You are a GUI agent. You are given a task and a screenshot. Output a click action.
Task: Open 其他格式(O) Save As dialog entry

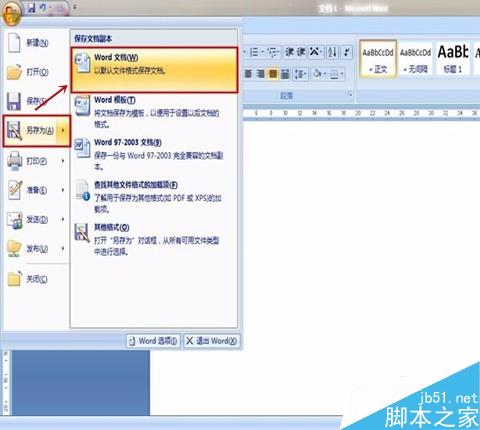[154, 239]
